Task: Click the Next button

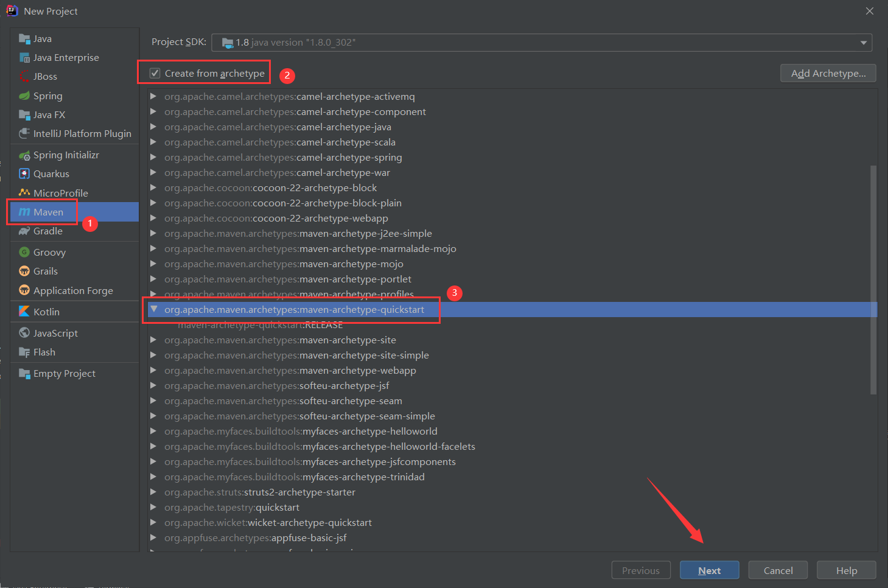Action: click(x=710, y=570)
